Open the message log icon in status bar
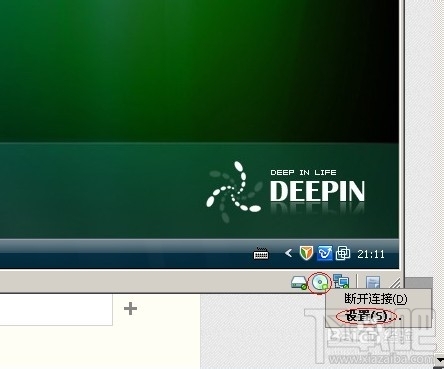Image resolution: width=444 pixels, height=369 pixels. (x=373, y=283)
